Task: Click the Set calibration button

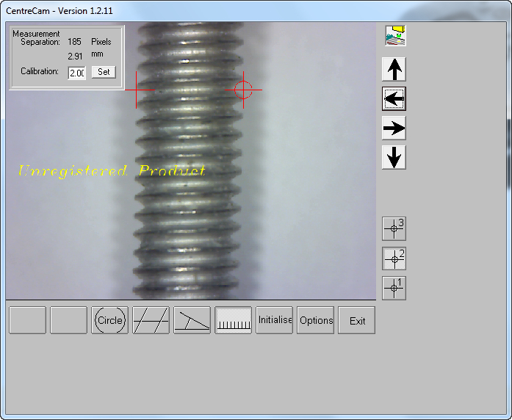Action: (x=104, y=72)
